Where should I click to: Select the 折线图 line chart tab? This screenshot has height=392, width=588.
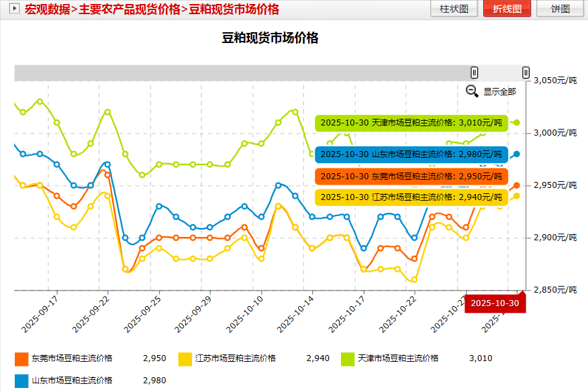click(x=507, y=9)
